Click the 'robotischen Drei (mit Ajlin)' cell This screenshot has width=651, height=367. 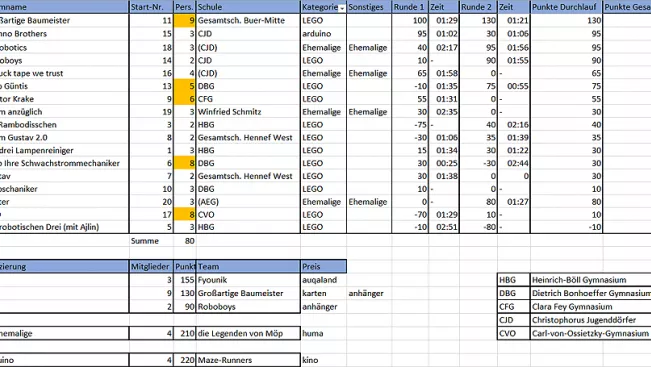(64, 227)
